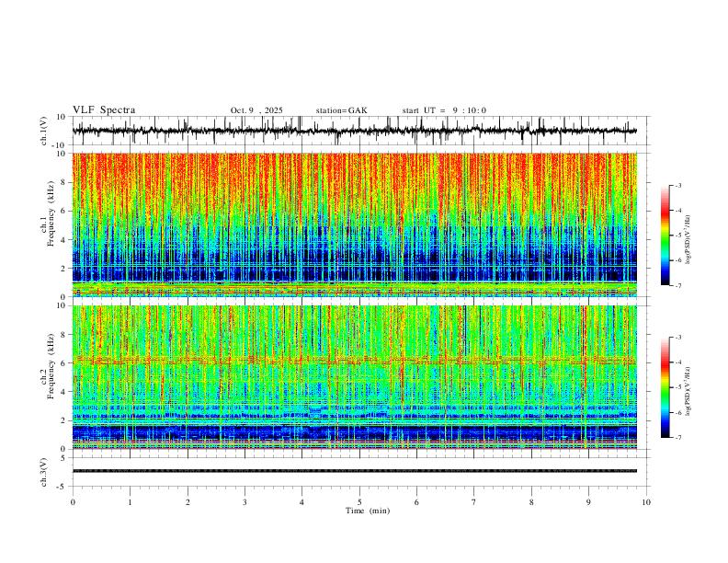
Task: Click the "-3" tick on ch.2 color bar
Action: 678,338
